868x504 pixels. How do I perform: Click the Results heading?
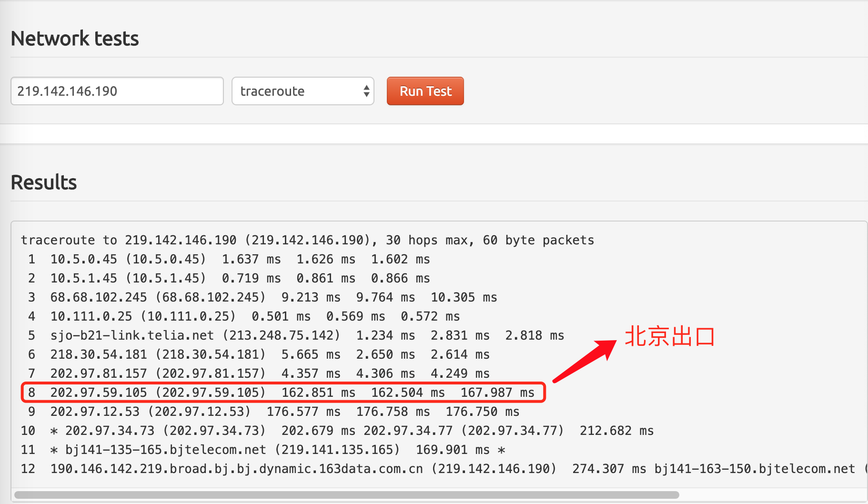tap(44, 182)
